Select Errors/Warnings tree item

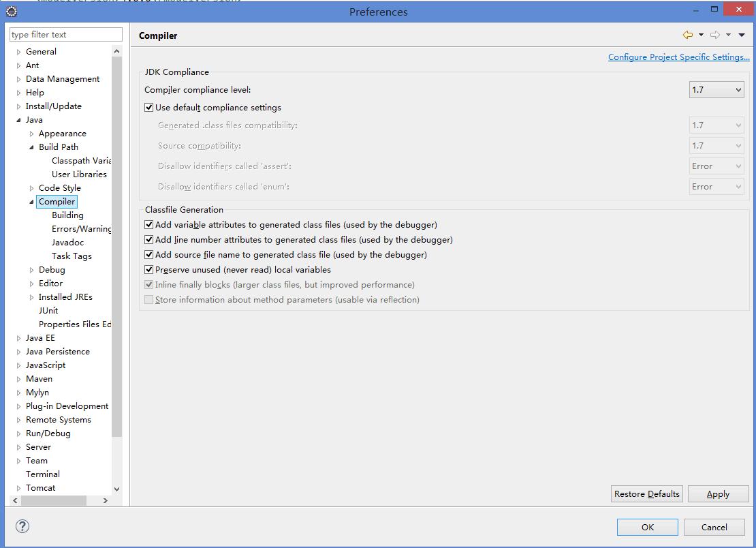[81, 228]
